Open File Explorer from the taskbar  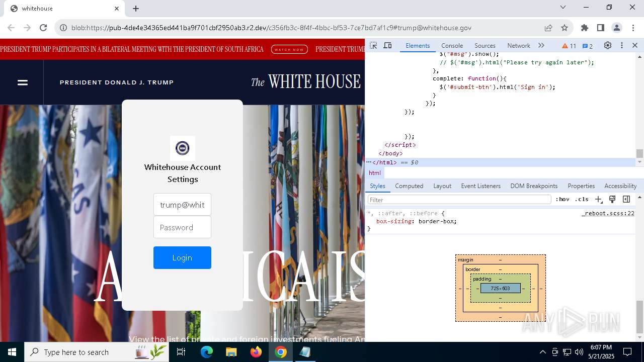pyautogui.click(x=231, y=352)
